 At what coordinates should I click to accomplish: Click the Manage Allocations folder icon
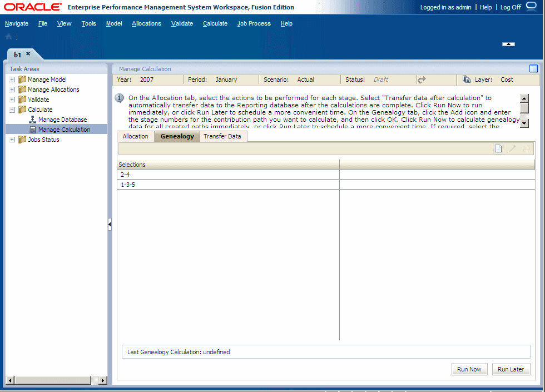click(22, 89)
